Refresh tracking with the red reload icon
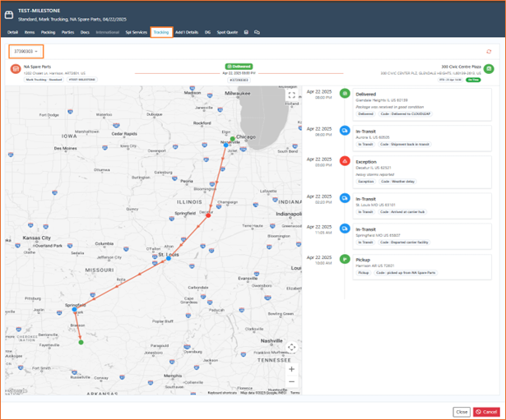This screenshot has height=420, width=506. (x=489, y=52)
